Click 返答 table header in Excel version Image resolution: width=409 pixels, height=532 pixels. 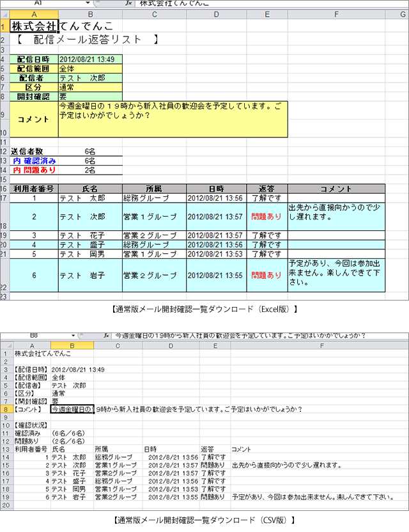coord(267,189)
